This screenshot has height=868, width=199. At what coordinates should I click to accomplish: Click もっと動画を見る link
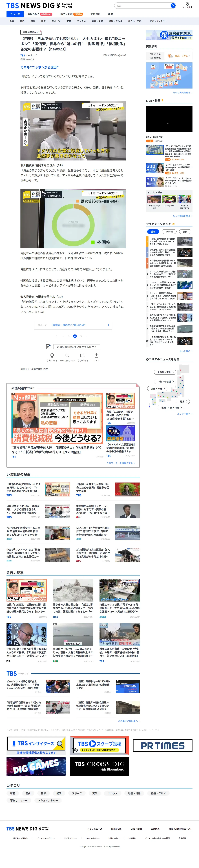(x=182, y=216)
